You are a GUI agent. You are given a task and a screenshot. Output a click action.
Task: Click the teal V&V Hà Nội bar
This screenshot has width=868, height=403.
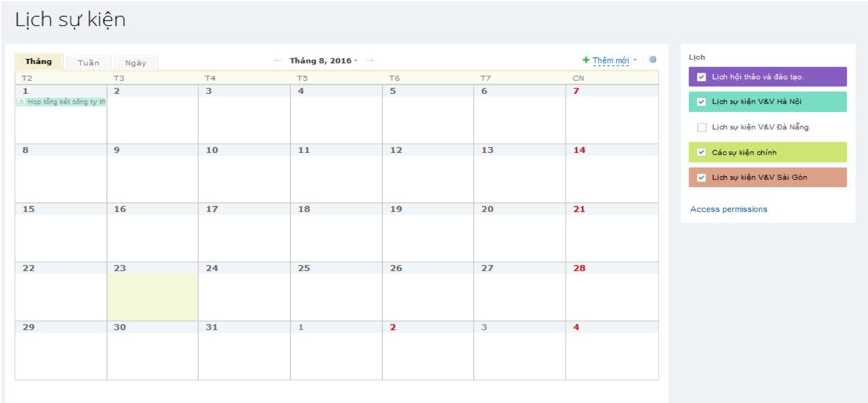768,102
